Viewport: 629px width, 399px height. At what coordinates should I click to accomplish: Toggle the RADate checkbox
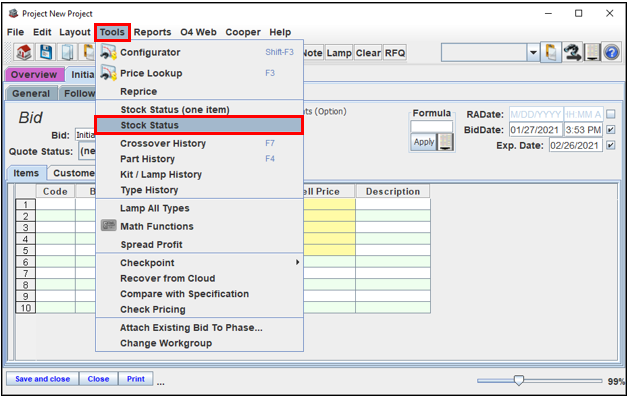(x=611, y=114)
